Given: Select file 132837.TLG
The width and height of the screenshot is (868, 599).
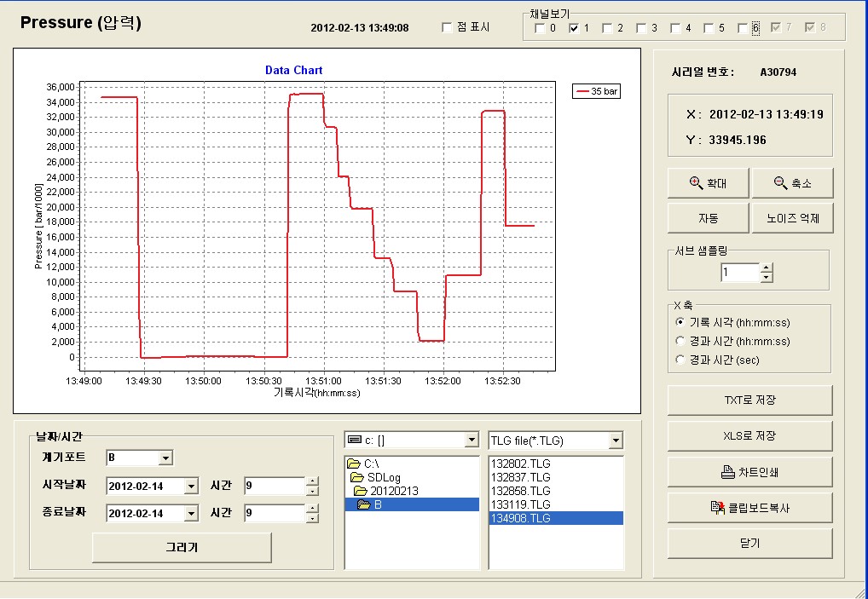Looking at the screenshot, I should tap(520, 477).
